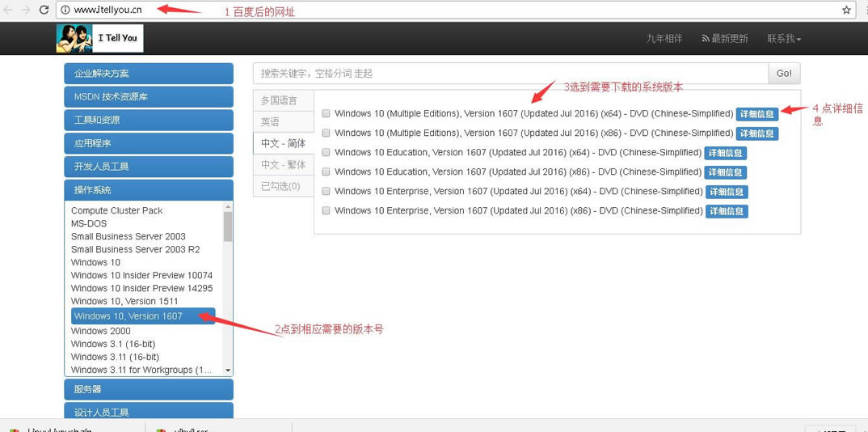The height and width of the screenshot is (432, 868).
Task: Open 详细信息 for Enterprise x64
Action: coord(727,192)
